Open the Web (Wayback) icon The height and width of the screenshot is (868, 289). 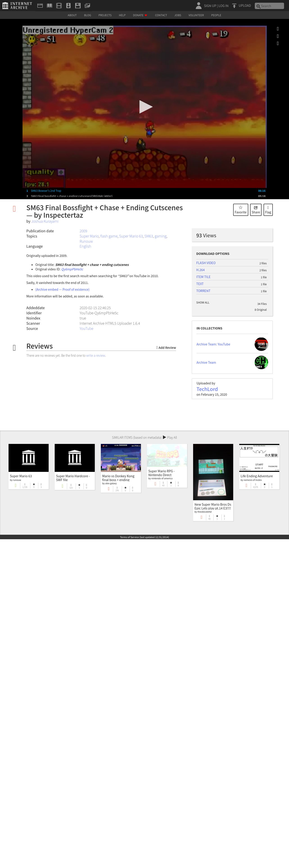tap(40, 5)
